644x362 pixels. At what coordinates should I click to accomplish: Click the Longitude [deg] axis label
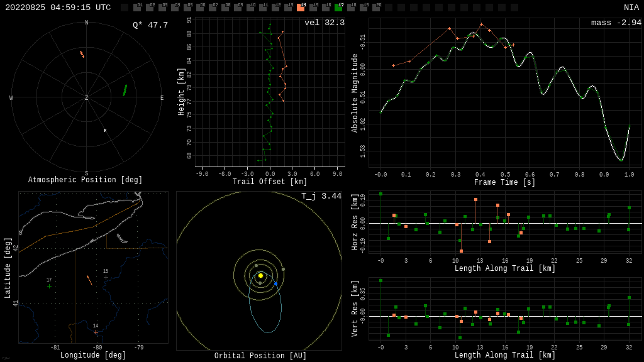click(93, 354)
